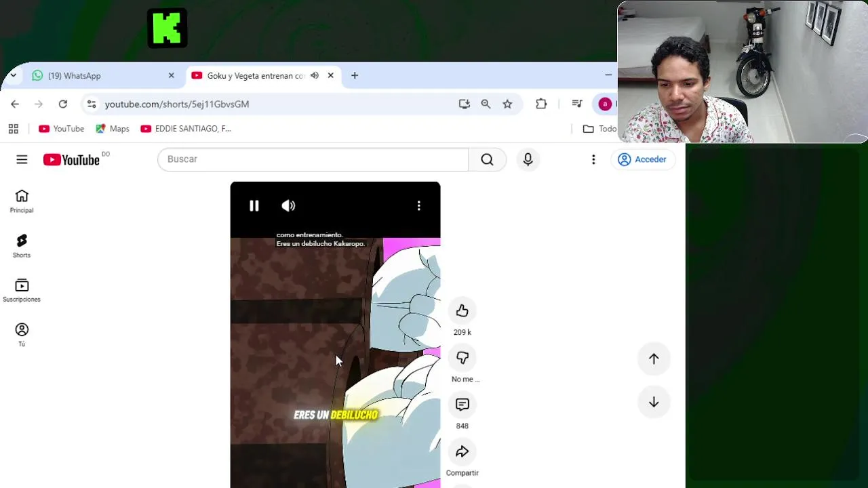Start voice search with the microphone
The width and height of the screenshot is (868, 488).
(528, 159)
